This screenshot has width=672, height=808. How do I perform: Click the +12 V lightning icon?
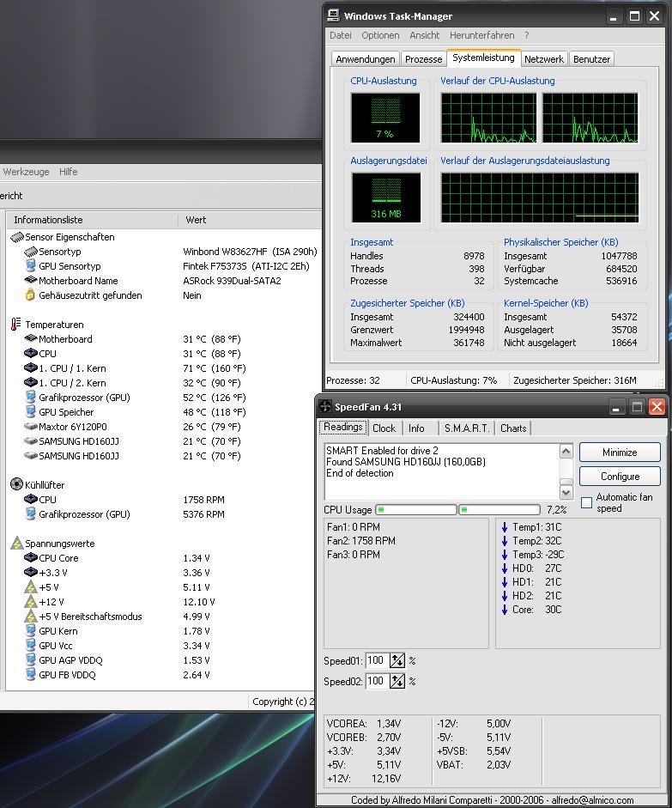pyautogui.click(x=31, y=601)
